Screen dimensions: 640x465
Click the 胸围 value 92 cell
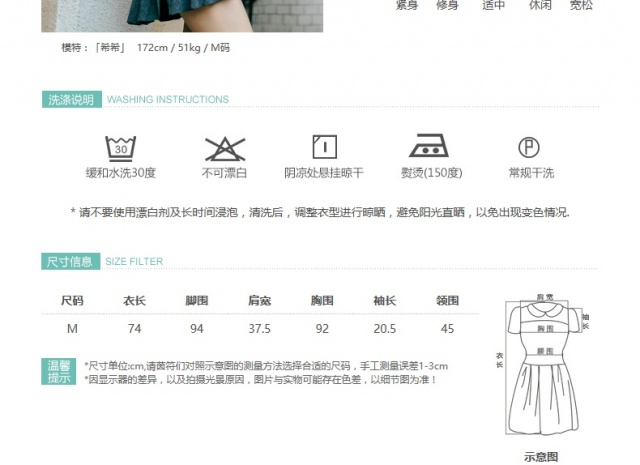point(322,329)
